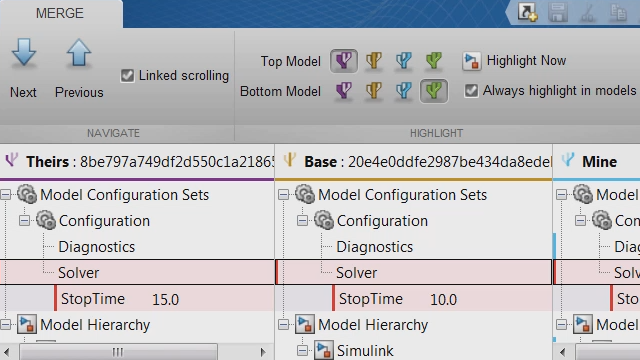The height and width of the screenshot is (360, 640).
Task: Open the MERGE tab
Action: coord(60,13)
